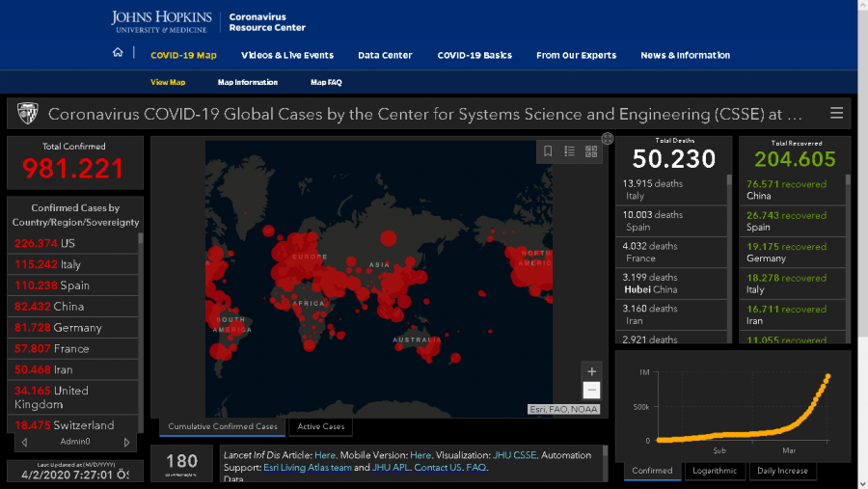Open the JHU CSSE visualization link
The width and height of the screenshot is (868, 489).
(514, 455)
